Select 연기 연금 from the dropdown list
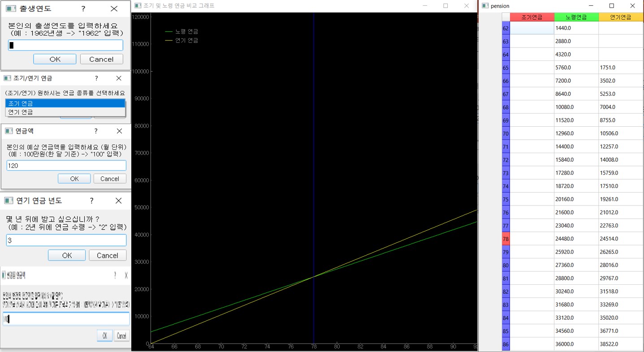Viewport: 644px width, 352px height. click(65, 112)
